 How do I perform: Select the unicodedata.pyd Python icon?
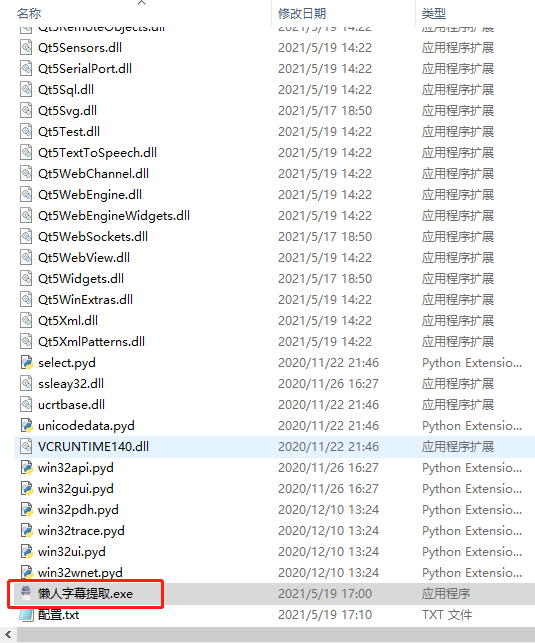point(26,426)
